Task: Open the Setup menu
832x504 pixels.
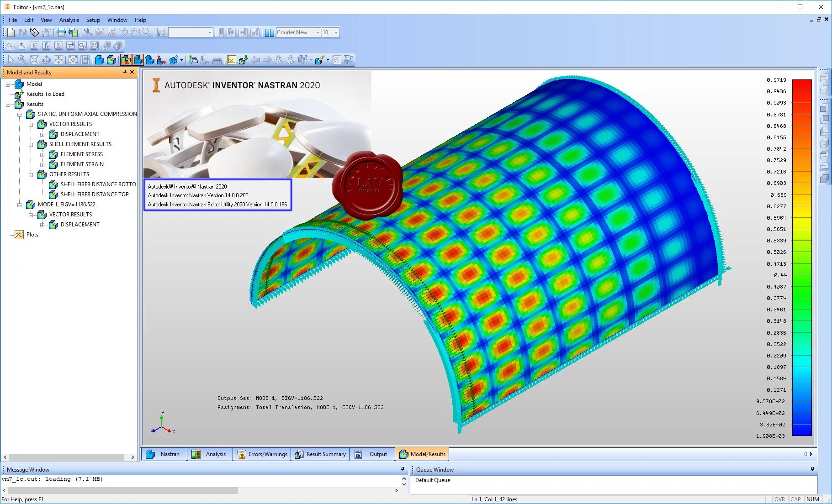Action: point(93,20)
